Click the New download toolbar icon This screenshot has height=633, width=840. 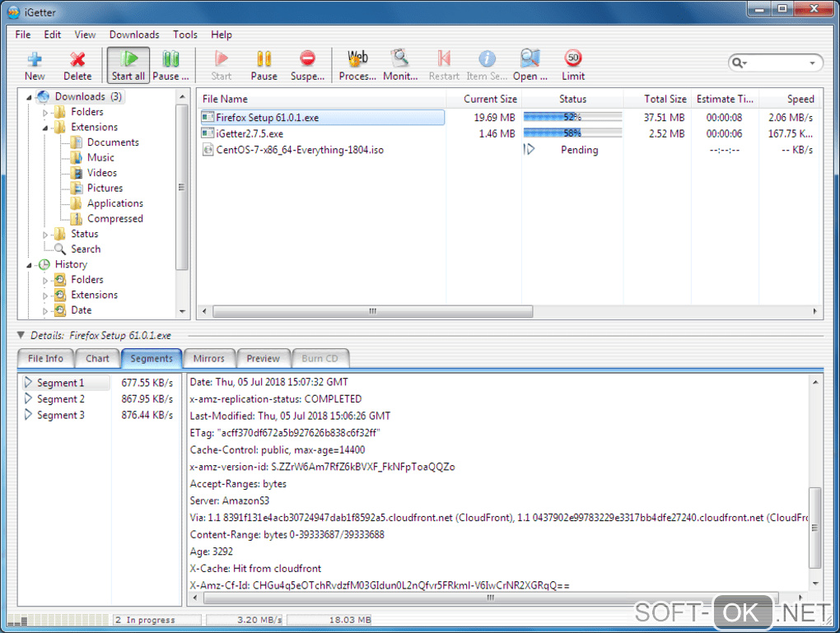coord(35,65)
